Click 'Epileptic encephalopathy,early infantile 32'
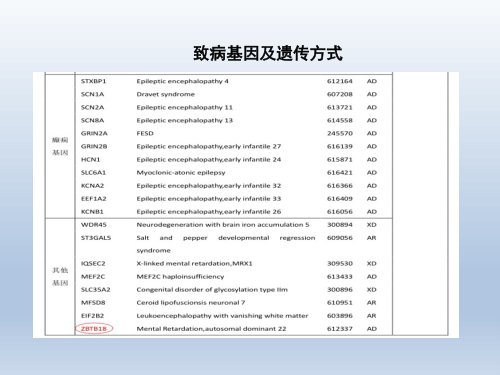 click(209, 185)
